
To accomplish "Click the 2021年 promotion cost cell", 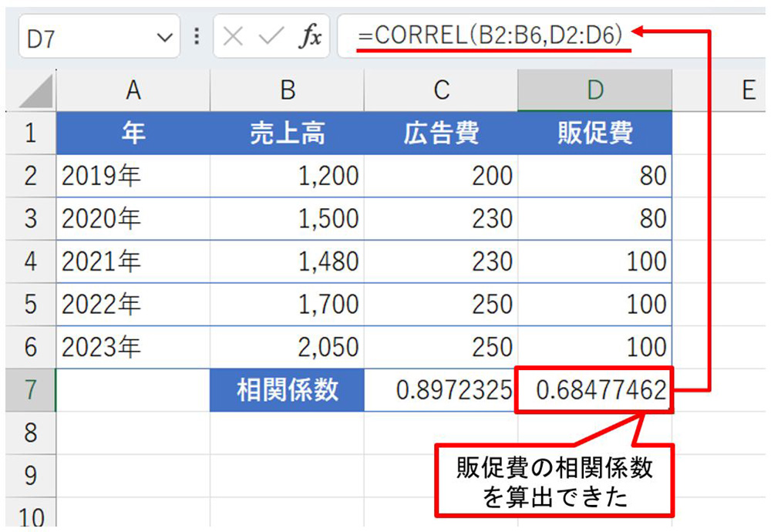I will tap(595, 261).
